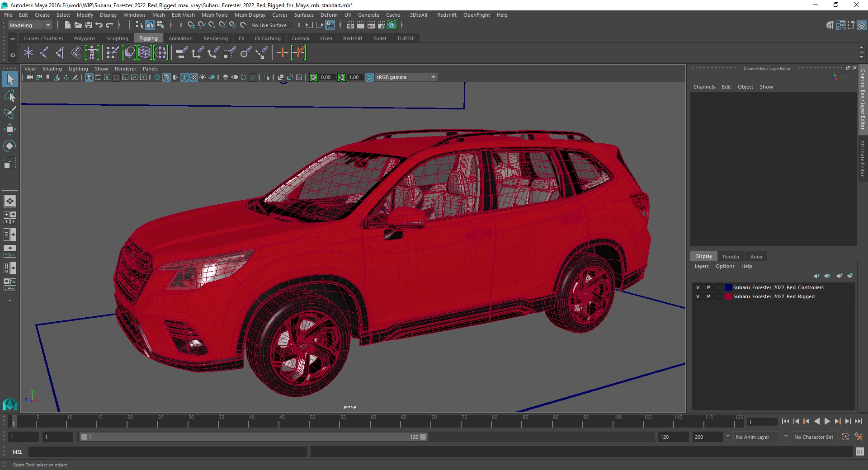Click the IPR render icon
The height and width of the screenshot is (470, 868).
click(371, 25)
